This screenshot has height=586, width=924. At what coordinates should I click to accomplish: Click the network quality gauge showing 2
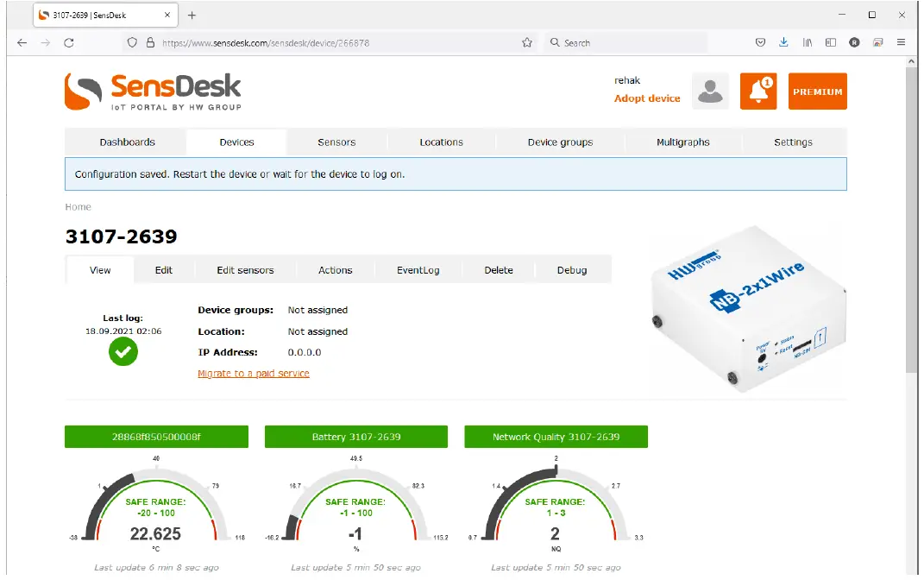tap(556, 504)
